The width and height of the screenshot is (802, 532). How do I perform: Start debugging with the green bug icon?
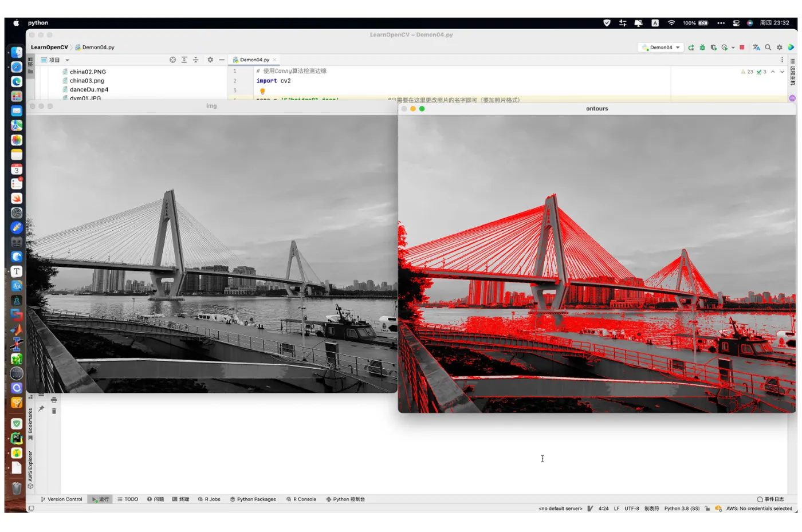click(702, 48)
